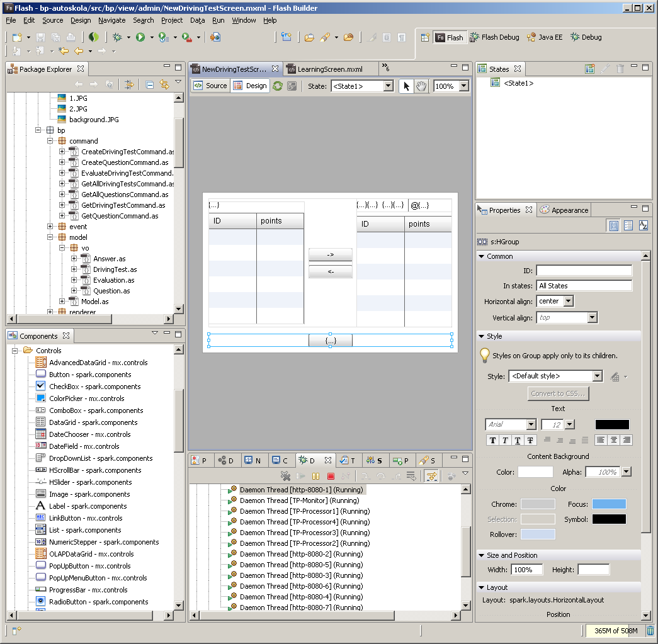Open the 100% zoom dropdown

pyautogui.click(x=463, y=86)
